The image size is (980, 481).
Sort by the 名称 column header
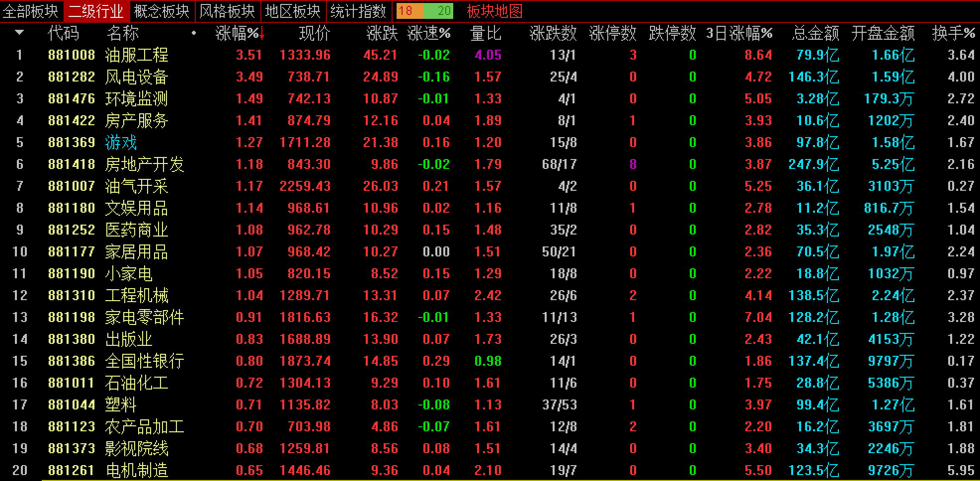123,33
